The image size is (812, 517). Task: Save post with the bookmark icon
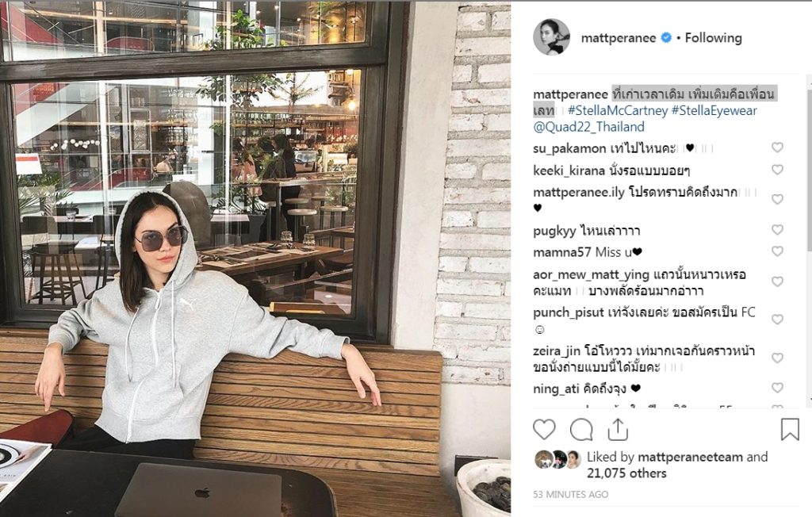pos(790,430)
